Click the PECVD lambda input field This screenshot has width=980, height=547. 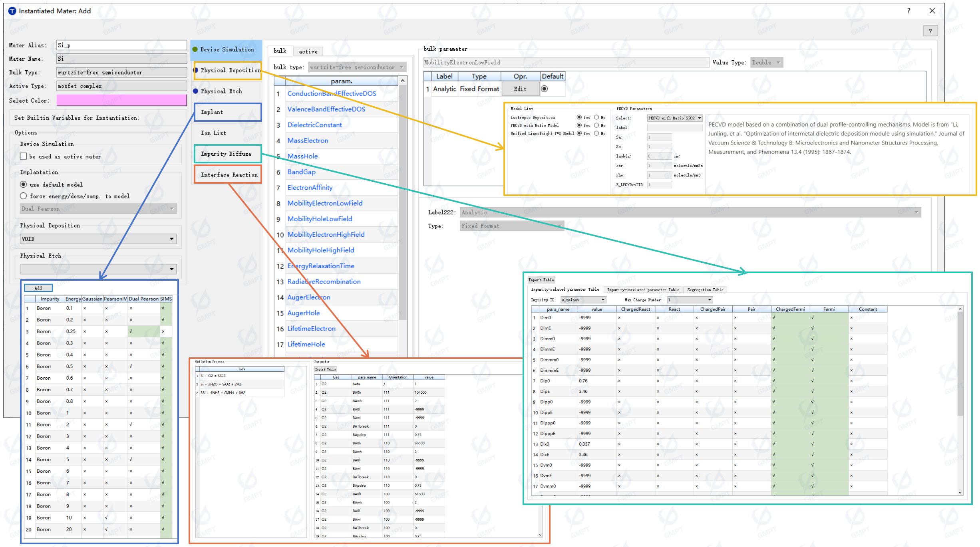tap(659, 156)
